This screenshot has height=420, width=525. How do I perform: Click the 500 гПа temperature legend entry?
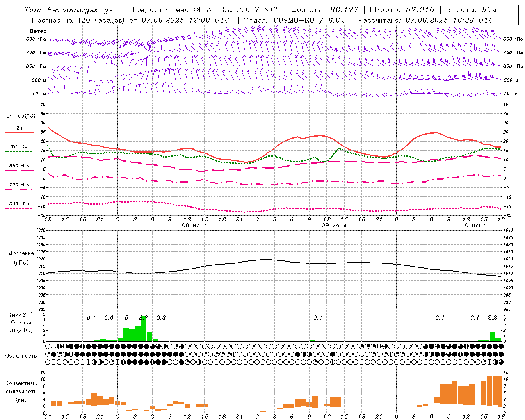point(19,204)
